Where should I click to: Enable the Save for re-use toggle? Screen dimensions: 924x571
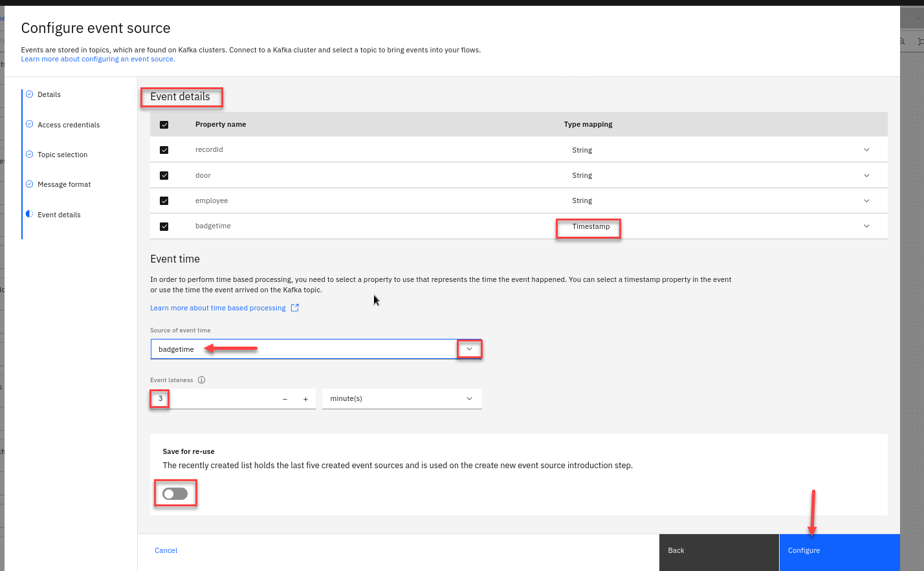pos(175,494)
